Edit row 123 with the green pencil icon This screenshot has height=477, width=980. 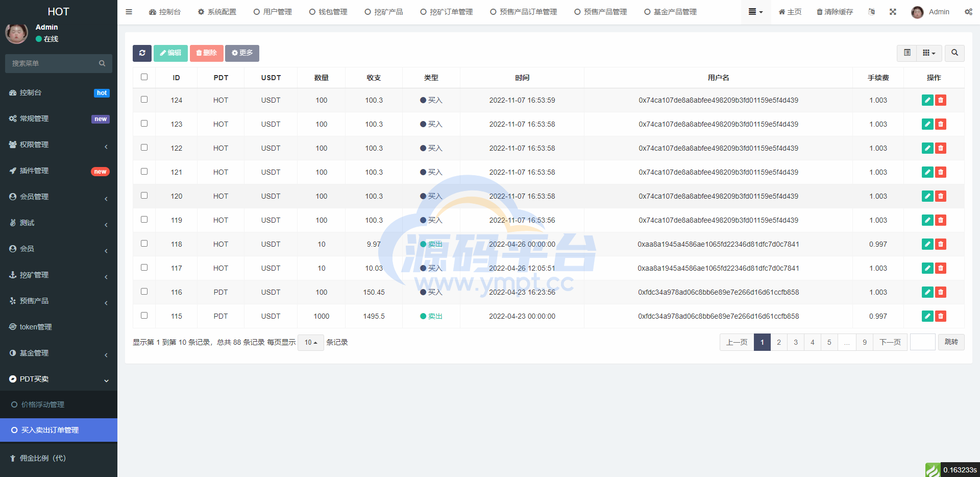[x=927, y=124]
